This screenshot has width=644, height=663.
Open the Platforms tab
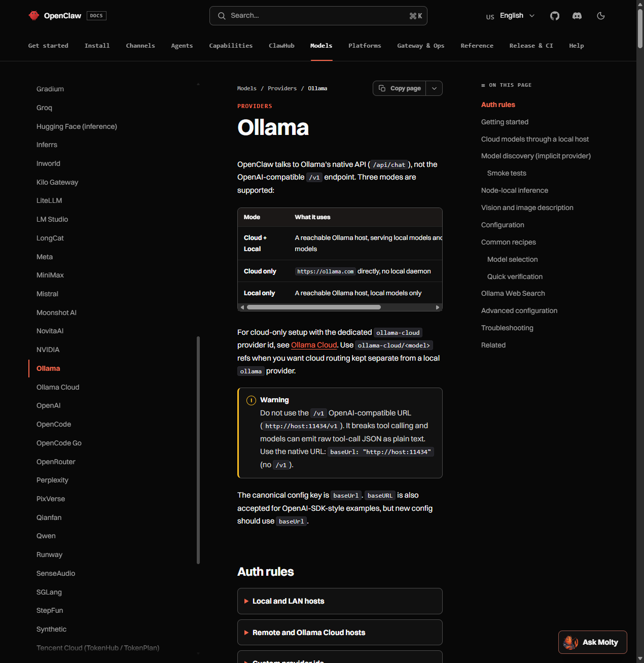pos(365,46)
